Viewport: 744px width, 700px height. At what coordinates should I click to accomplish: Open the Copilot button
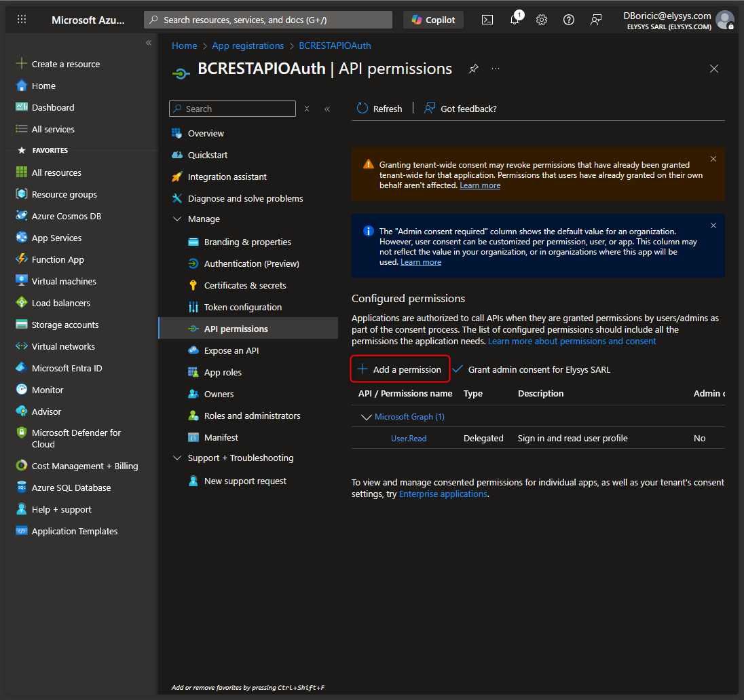[434, 20]
